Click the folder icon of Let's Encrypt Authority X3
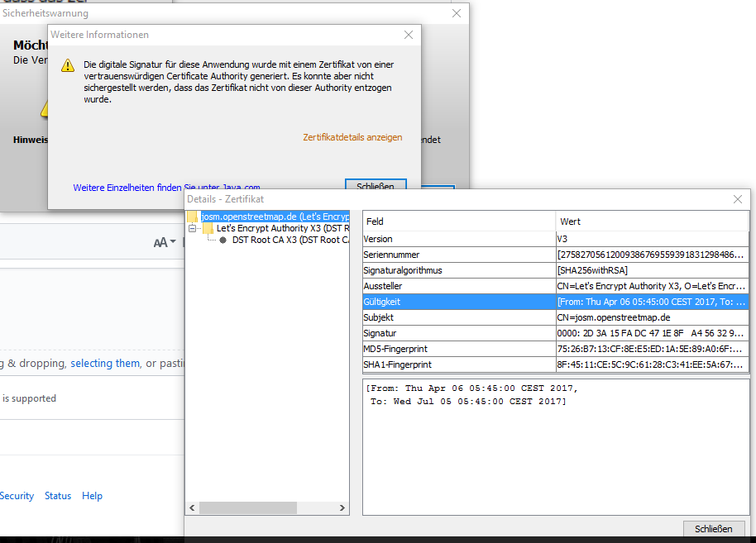Viewport: 756px width, 543px height. tap(208, 228)
